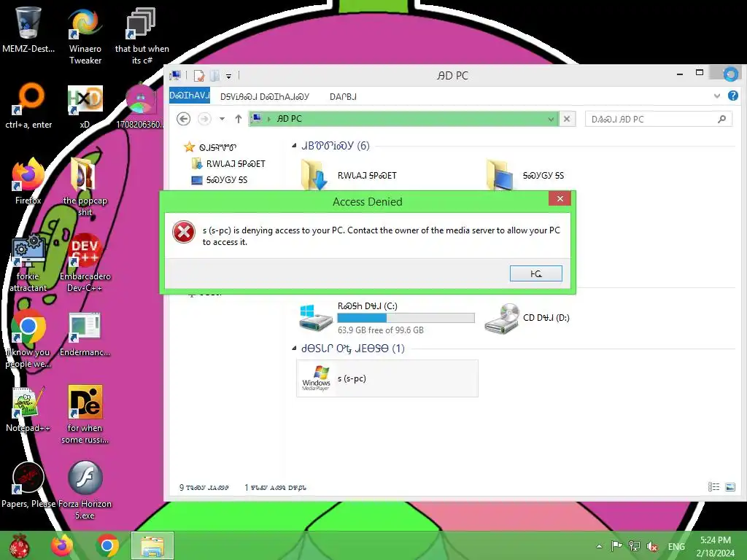747x560 pixels.
Task: Open the desktop folder in main pane
Action: [x=527, y=175]
